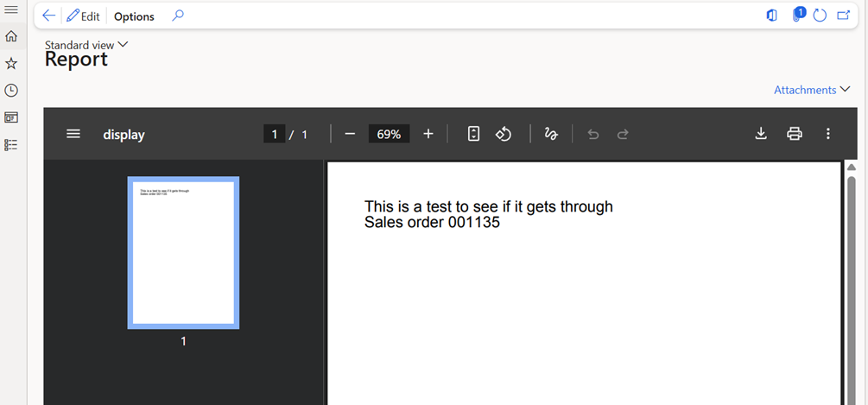Click the fit to page icon
This screenshot has height=405, width=868.
point(473,134)
